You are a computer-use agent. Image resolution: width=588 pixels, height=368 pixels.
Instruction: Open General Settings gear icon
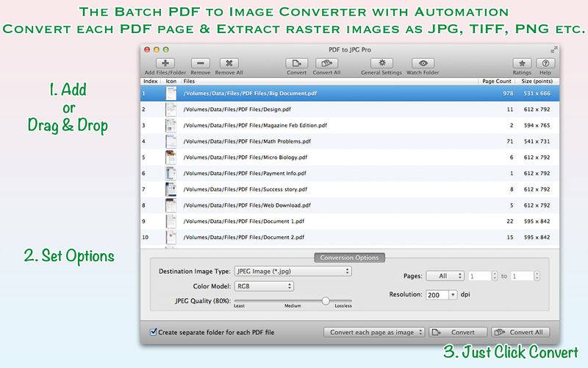(x=381, y=63)
